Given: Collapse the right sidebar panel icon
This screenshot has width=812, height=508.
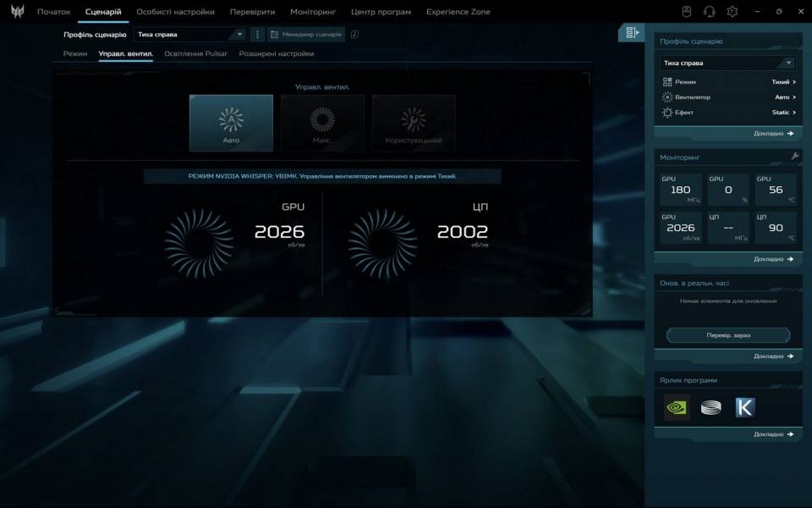Looking at the screenshot, I should click(x=631, y=32).
